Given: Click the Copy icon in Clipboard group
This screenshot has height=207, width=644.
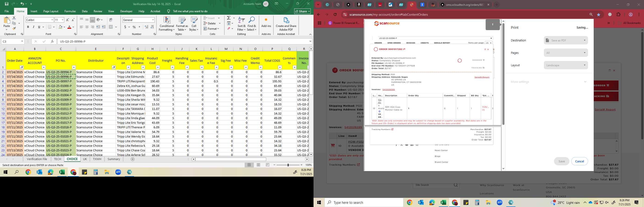Looking at the screenshot, I should [x=14, y=23].
